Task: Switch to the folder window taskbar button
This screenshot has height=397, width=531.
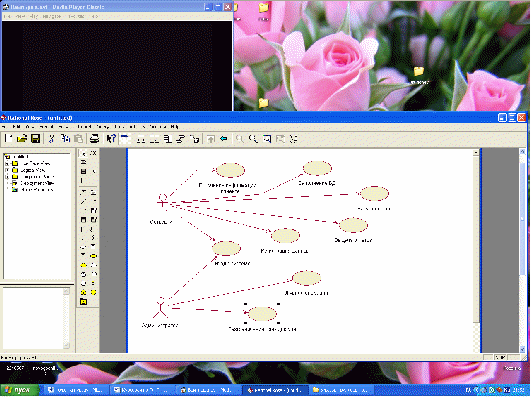Action: [341, 390]
